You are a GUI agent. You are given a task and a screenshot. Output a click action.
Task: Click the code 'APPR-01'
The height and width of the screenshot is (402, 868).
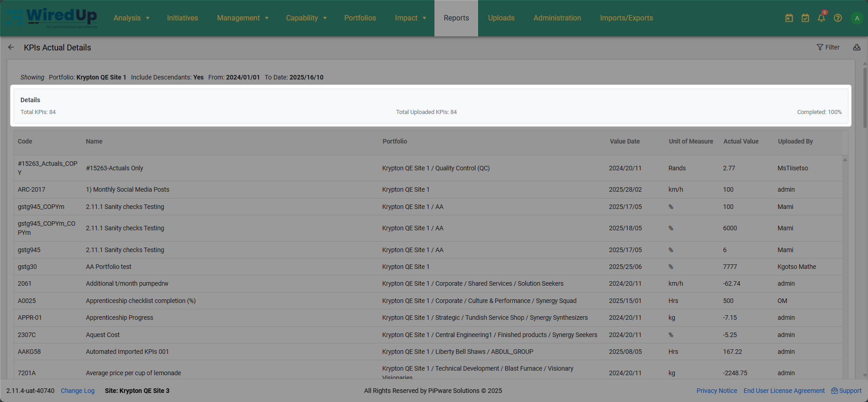point(30,318)
